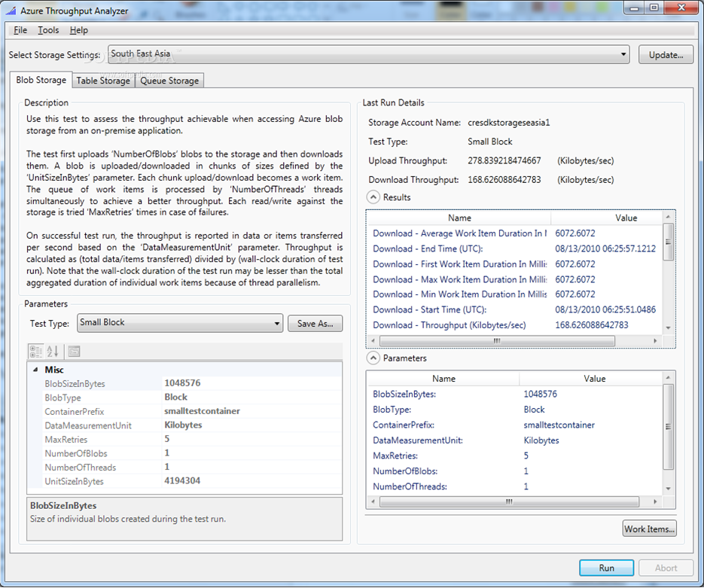
Task: Click the Parameters list vertical scrollbar thumb
Action: coord(668,427)
